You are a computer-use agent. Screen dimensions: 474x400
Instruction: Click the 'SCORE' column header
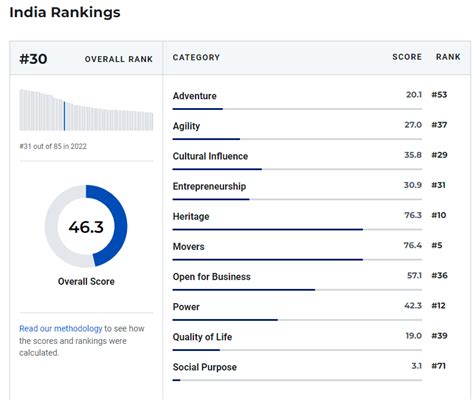tap(407, 57)
